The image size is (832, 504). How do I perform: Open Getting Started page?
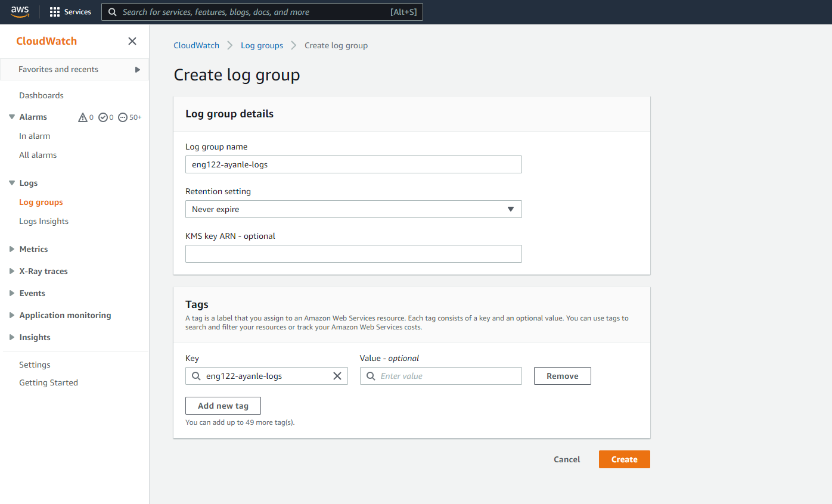[49, 382]
